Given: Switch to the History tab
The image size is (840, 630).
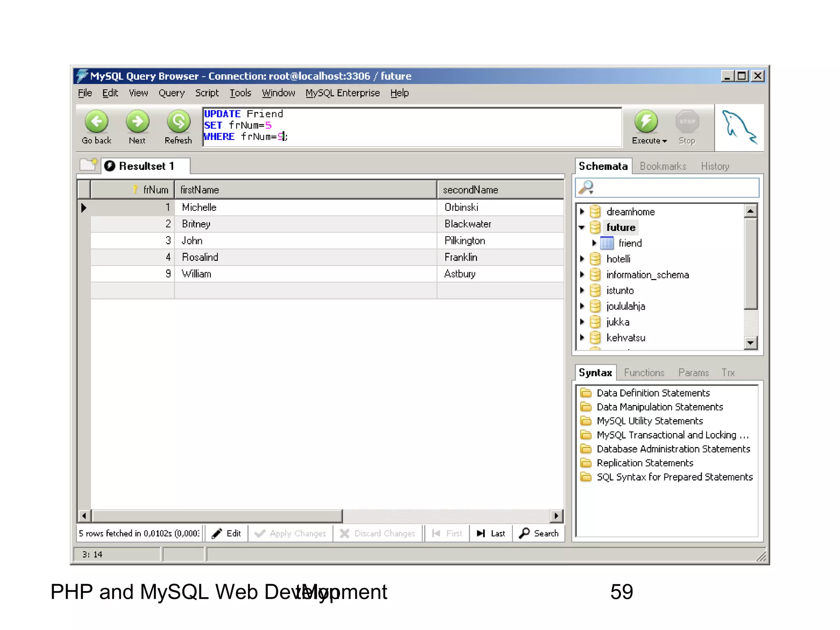Looking at the screenshot, I should [x=715, y=166].
